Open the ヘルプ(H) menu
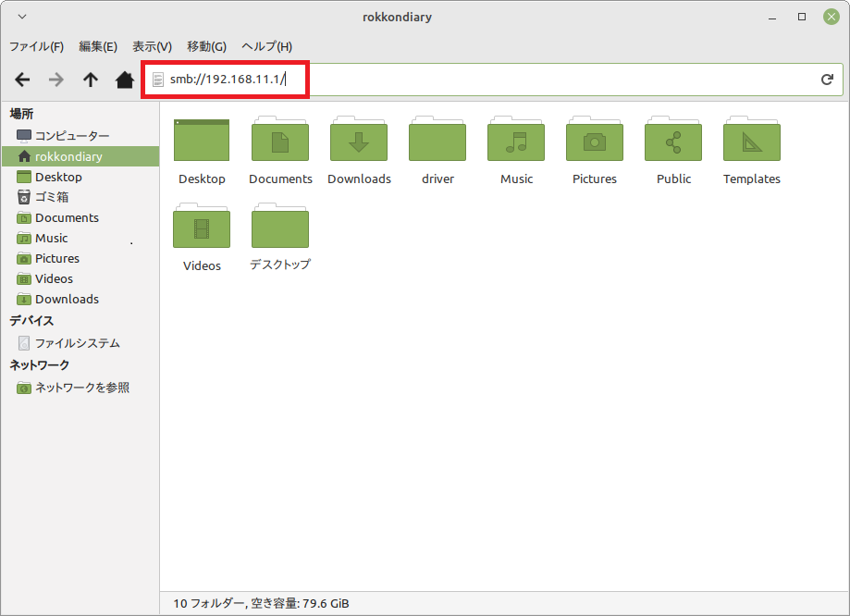Screen dimensions: 850x616 pyautogui.click(x=266, y=46)
